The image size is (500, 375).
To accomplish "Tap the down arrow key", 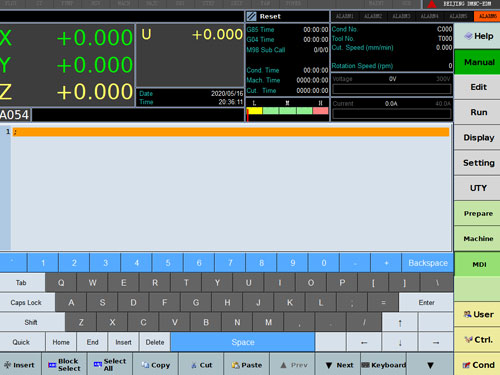I will 400,342.
